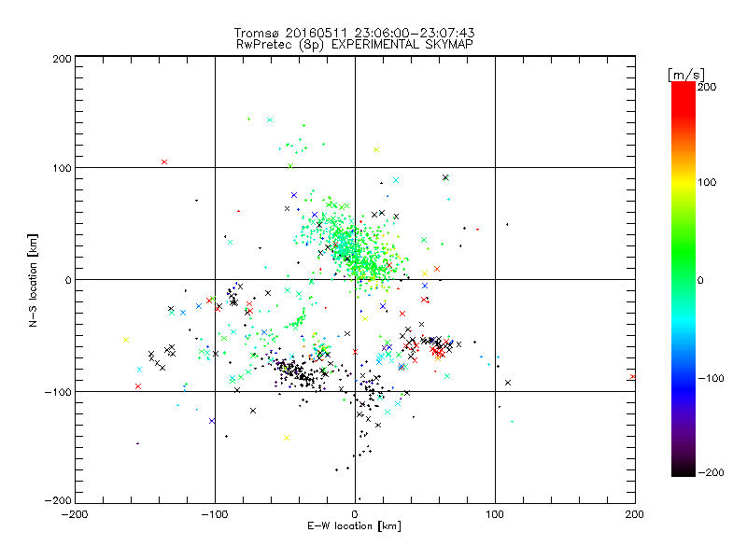Click the yellow X marker near bottom center
This screenshot has width=747, height=560.
coord(287,438)
